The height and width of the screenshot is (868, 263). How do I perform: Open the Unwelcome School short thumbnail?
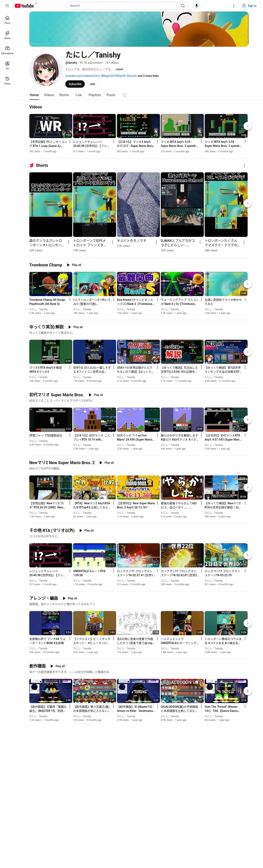coord(182,205)
